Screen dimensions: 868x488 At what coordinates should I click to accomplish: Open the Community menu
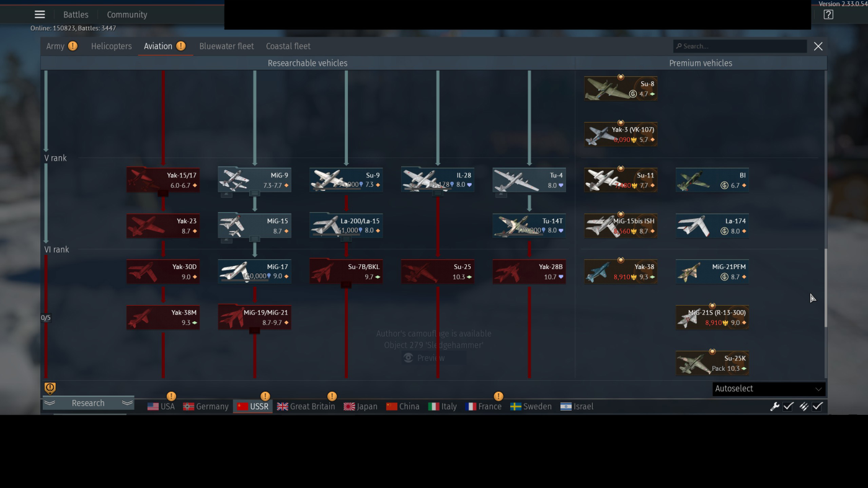pos(127,15)
